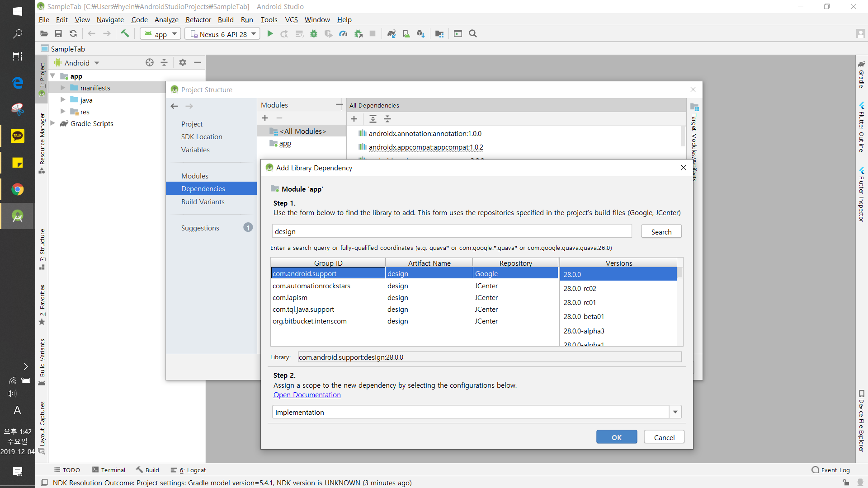Click the Search button
Image resolution: width=868 pixels, height=488 pixels.
click(661, 232)
